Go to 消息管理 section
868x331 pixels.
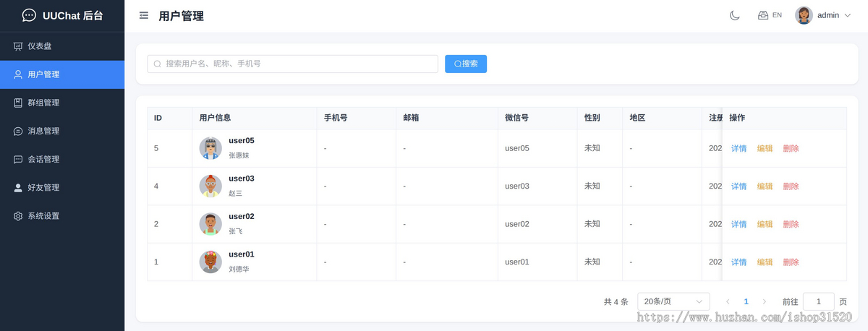(x=62, y=131)
